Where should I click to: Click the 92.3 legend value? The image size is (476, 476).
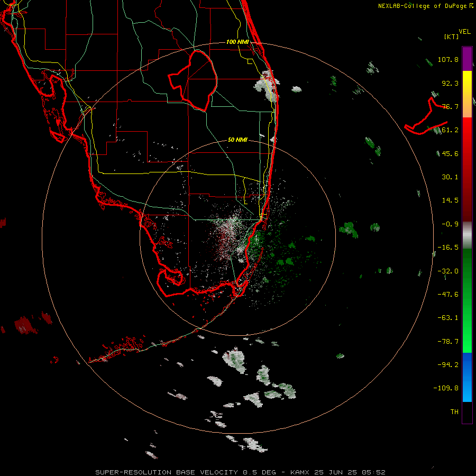coord(450,83)
